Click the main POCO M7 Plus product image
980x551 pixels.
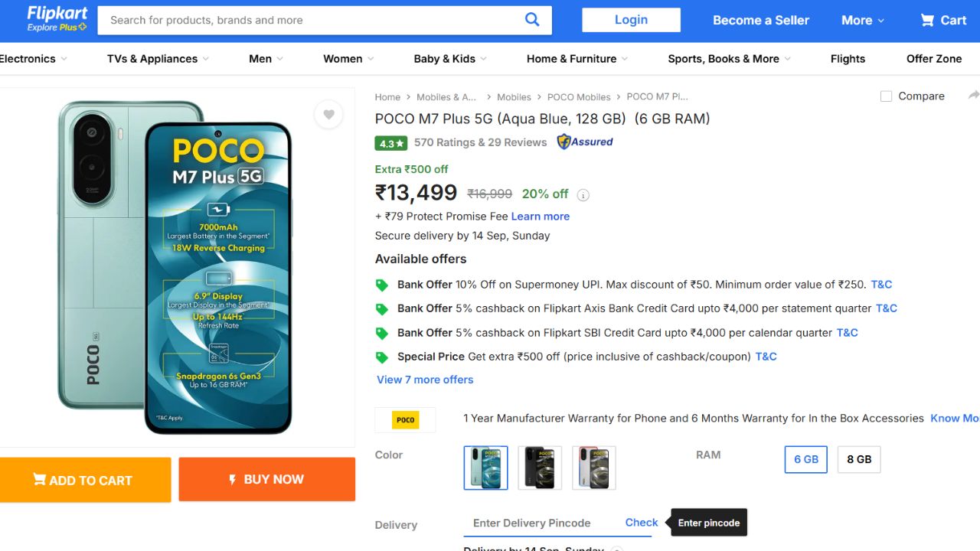[175, 267]
